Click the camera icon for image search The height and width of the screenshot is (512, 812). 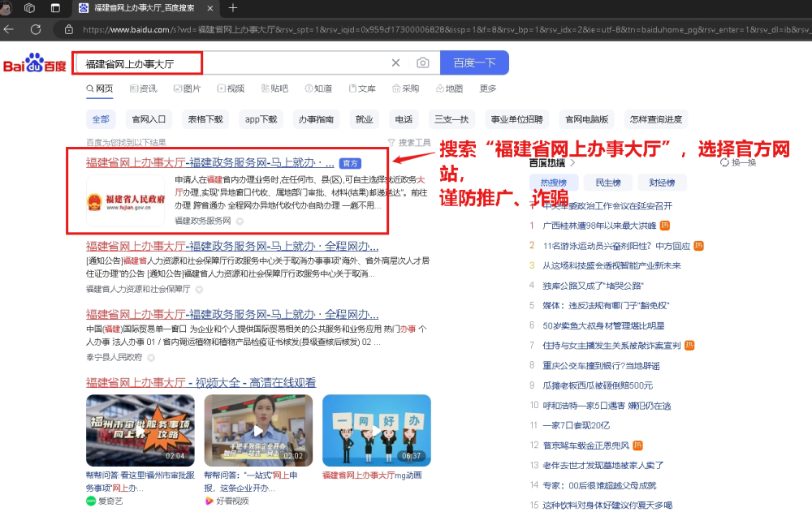pos(423,62)
